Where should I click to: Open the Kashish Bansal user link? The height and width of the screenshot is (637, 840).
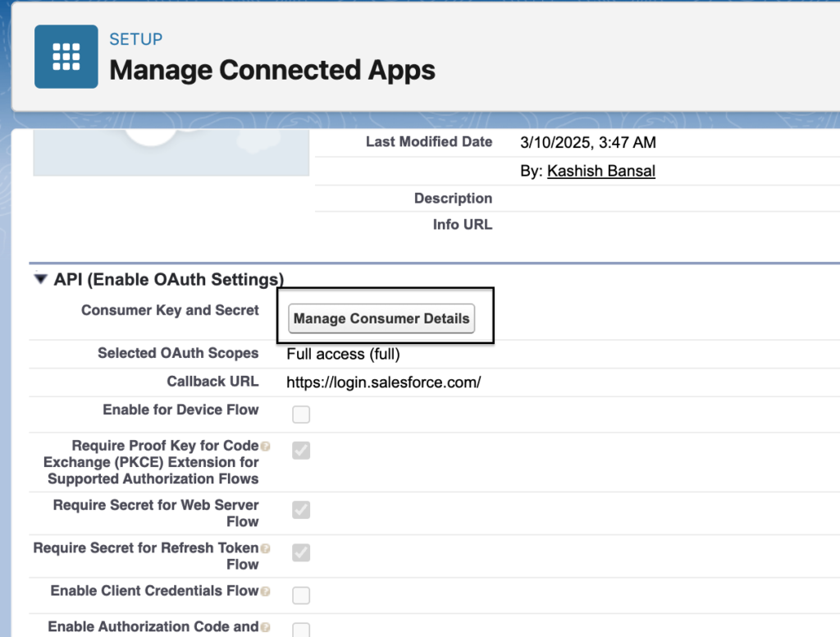(600, 170)
